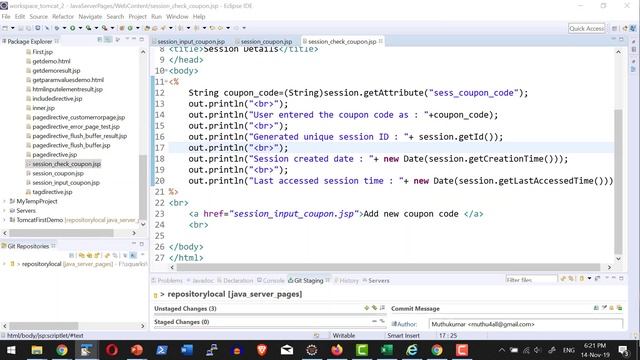
Task: Open Internet Explorer from the taskbar
Action: (x=412, y=350)
